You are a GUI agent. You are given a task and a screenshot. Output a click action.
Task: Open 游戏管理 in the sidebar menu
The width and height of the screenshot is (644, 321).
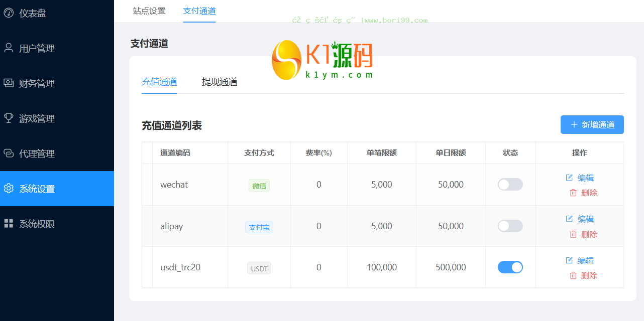pyautogui.click(x=57, y=118)
